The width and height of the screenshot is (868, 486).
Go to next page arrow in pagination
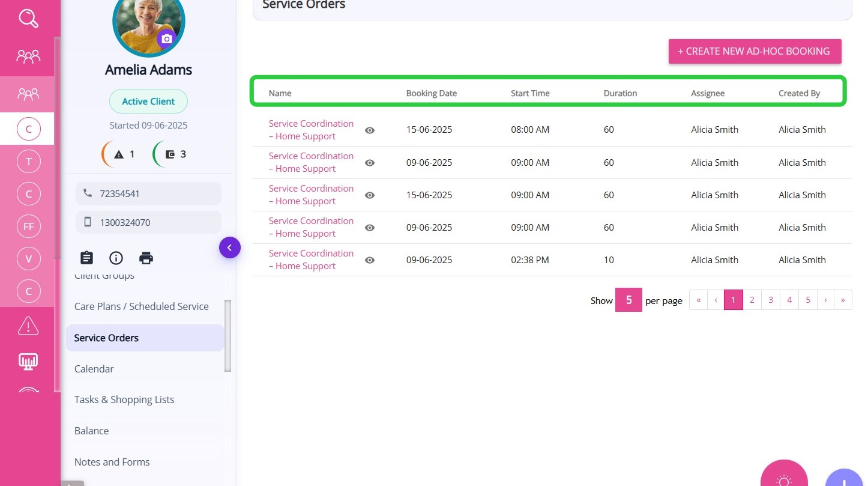pyautogui.click(x=825, y=300)
